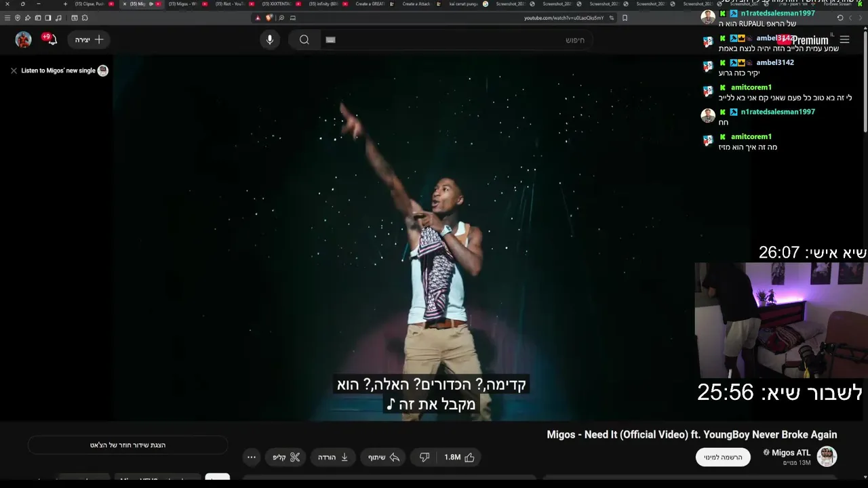The width and height of the screenshot is (868, 488).
Task: Click the streamer webcam overlay
Action: [x=781, y=320]
